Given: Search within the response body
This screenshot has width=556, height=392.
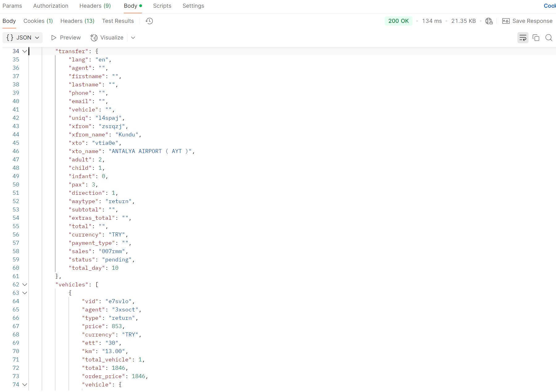Looking at the screenshot, I should [x=549, y=38].
